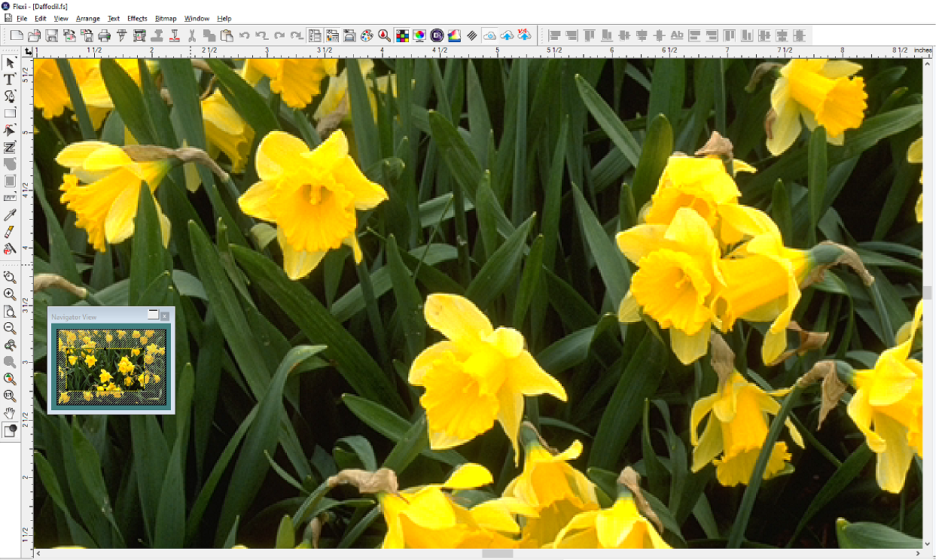
Task: Select the Eyedropper tool
Action: tap(10, 215)
